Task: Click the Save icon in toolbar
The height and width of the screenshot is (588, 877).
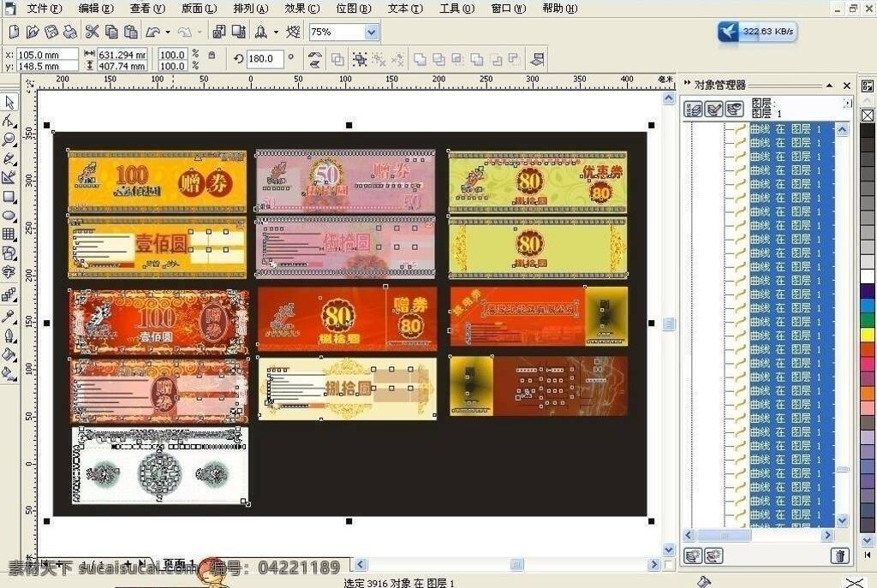Action: (51, 32)
